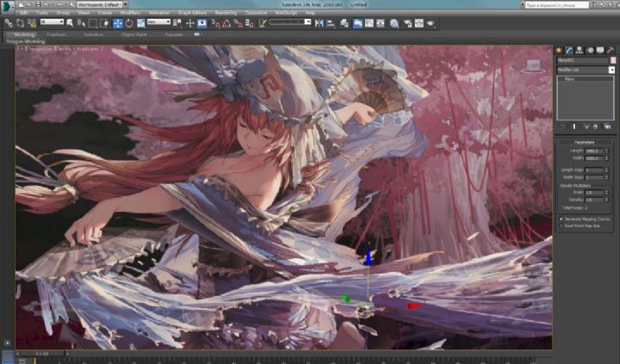
Task: Click Edit Named Selection Sets icon
Action: pyautogui.click(x=263, y=23)
